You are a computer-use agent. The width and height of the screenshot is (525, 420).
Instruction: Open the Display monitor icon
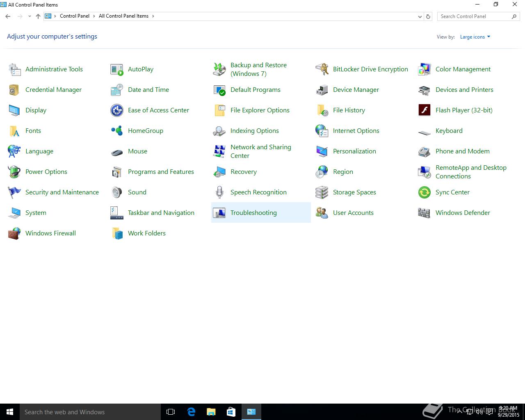(x=14, y=110)
